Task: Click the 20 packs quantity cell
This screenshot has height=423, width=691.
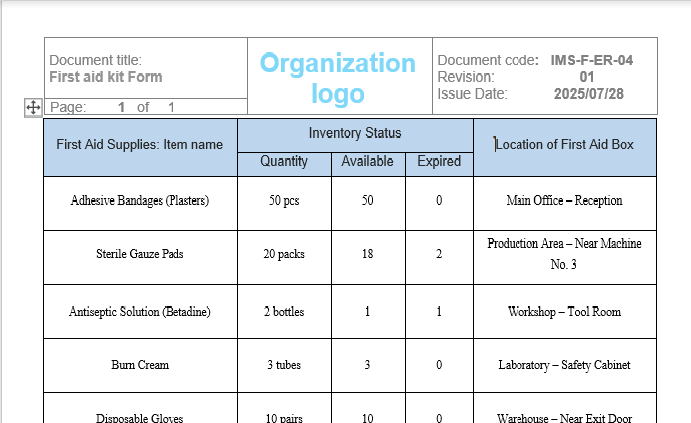Action: coord(284,255)
